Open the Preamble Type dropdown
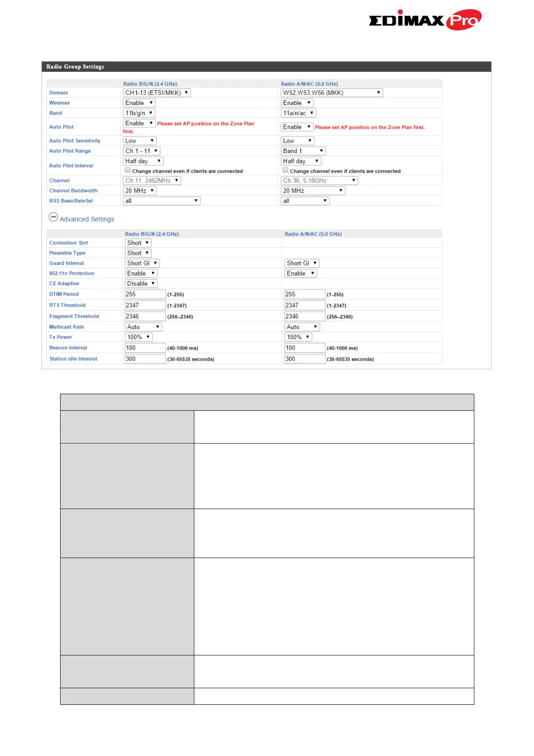Screen dimensions: 534x756 tap(138, 253)
